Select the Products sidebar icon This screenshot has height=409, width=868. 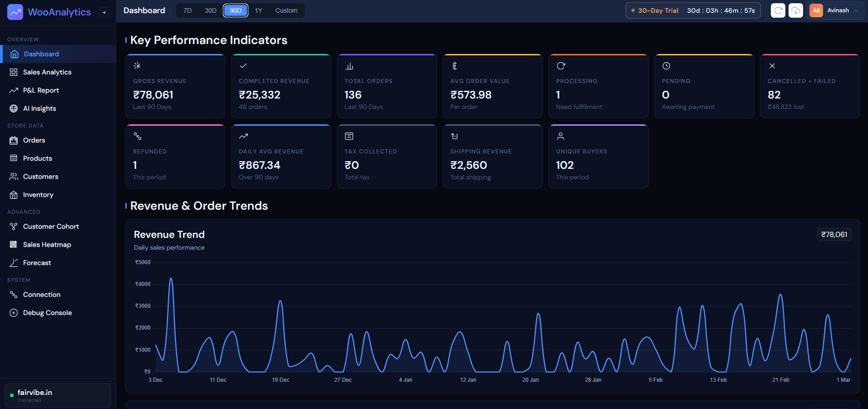pos(14,158)
